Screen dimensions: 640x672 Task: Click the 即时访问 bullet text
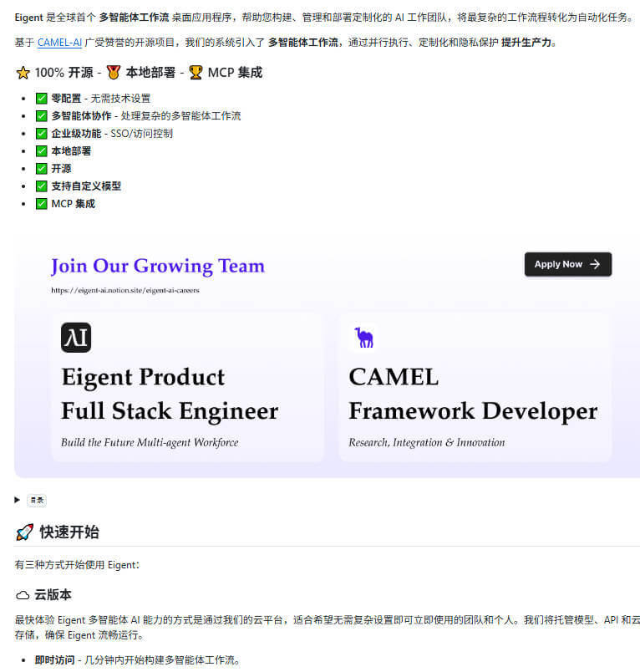pos(137,660)
